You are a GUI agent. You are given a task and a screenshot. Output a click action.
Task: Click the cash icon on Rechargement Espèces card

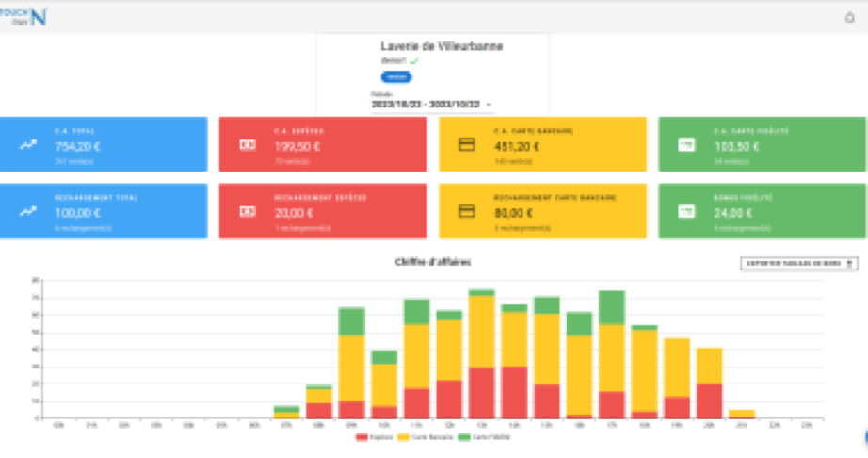[247, 212]
